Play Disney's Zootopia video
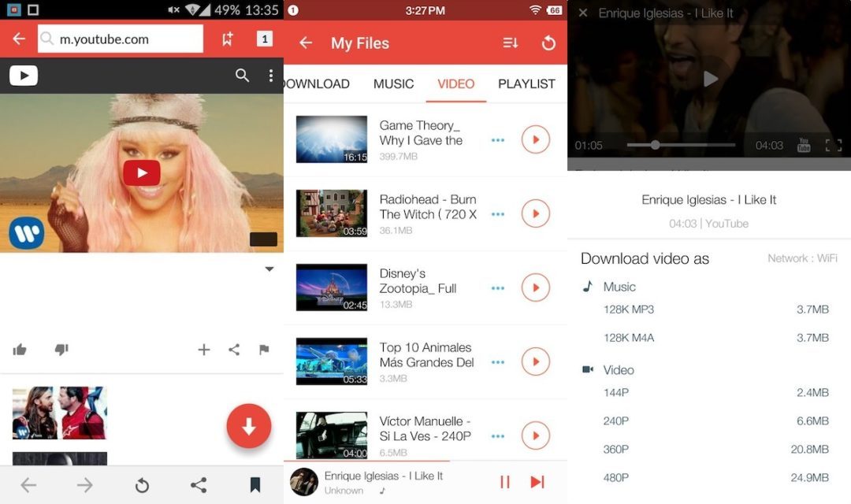Image resolution: width=851 pixels, height=504 pixels. click(x=536, y=287)
